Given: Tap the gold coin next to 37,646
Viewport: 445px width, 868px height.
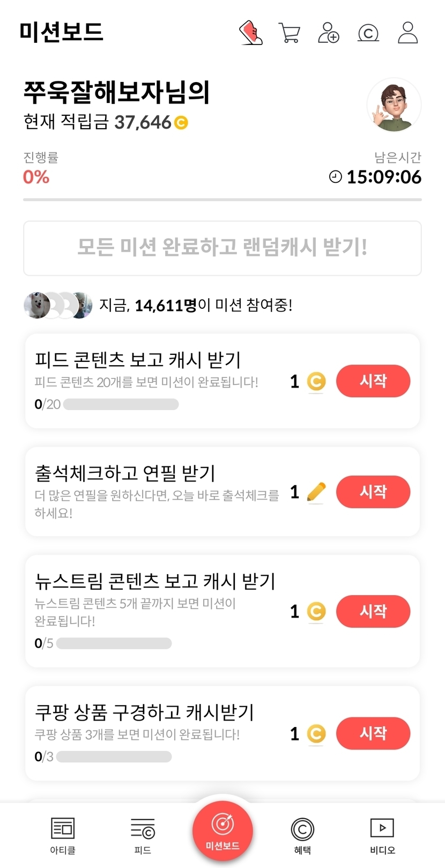Looking at the screenshot, I should pos(181,123).
